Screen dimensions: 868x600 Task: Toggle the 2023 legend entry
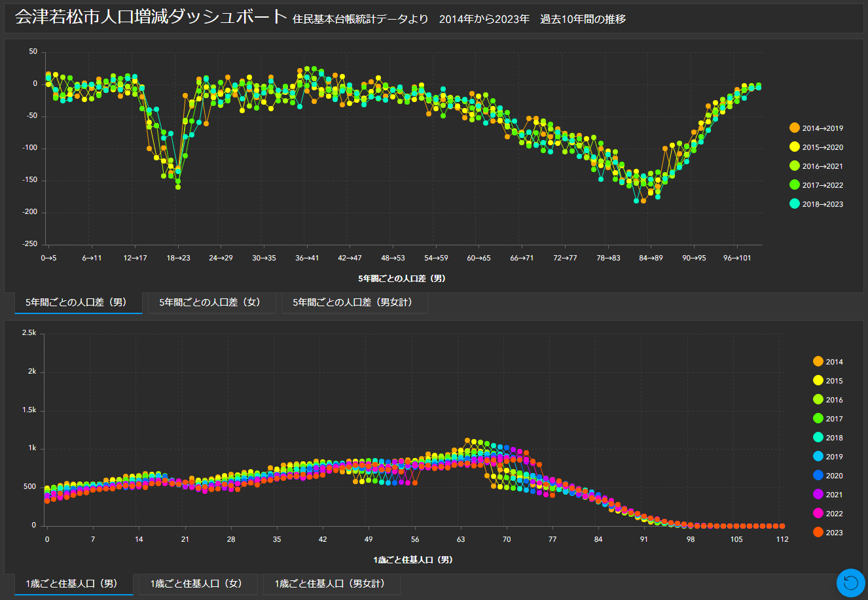pos(828,533)
